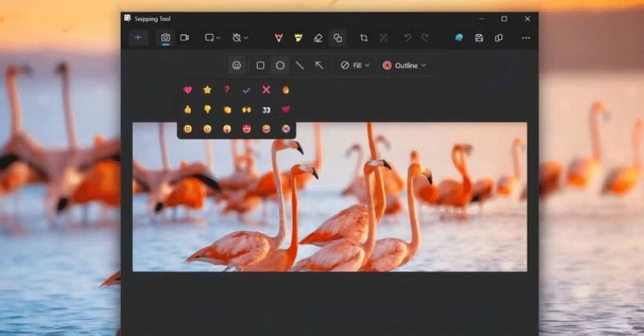
Task: Select the yellow highlighter tool
Action: [x=299, y=38]
